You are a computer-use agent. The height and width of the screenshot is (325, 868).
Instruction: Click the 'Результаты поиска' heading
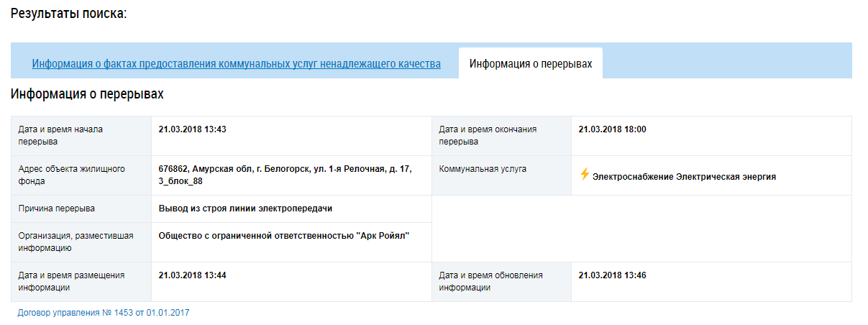(x=69, y=14)
